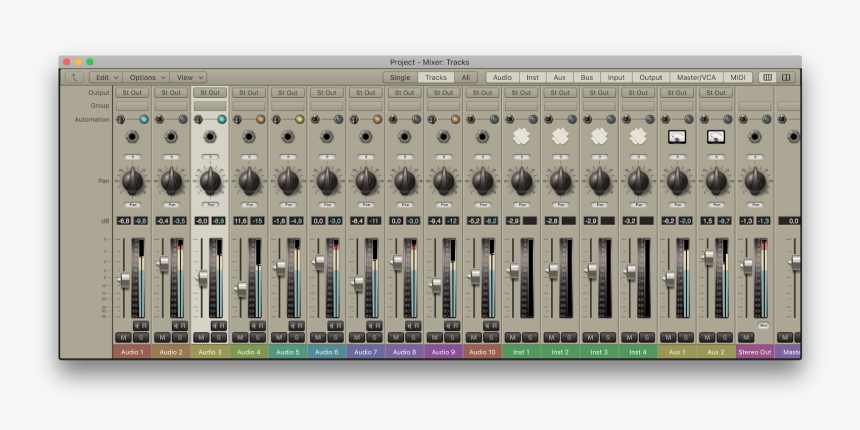Click the Inst 3 instrument icon
Screen dimensions: 860x430
point(599,136)
